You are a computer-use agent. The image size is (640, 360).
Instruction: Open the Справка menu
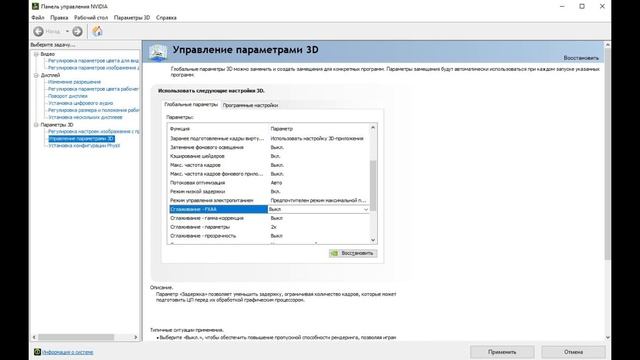click(166, 18)
